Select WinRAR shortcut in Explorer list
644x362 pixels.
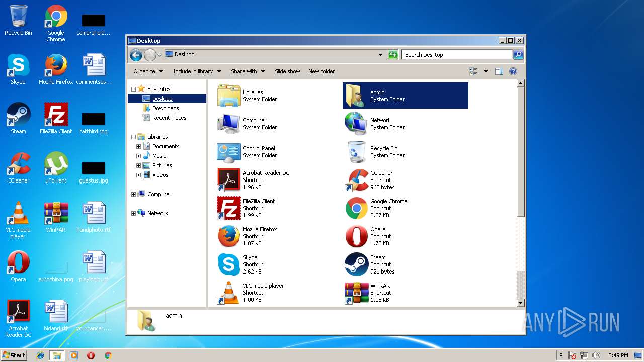(367, 293)
